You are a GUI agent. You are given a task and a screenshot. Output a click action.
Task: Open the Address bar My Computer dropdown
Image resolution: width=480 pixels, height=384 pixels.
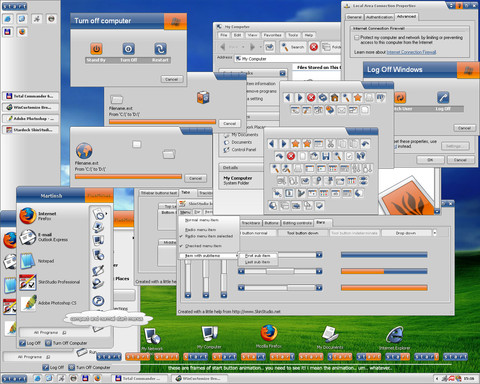288,59
